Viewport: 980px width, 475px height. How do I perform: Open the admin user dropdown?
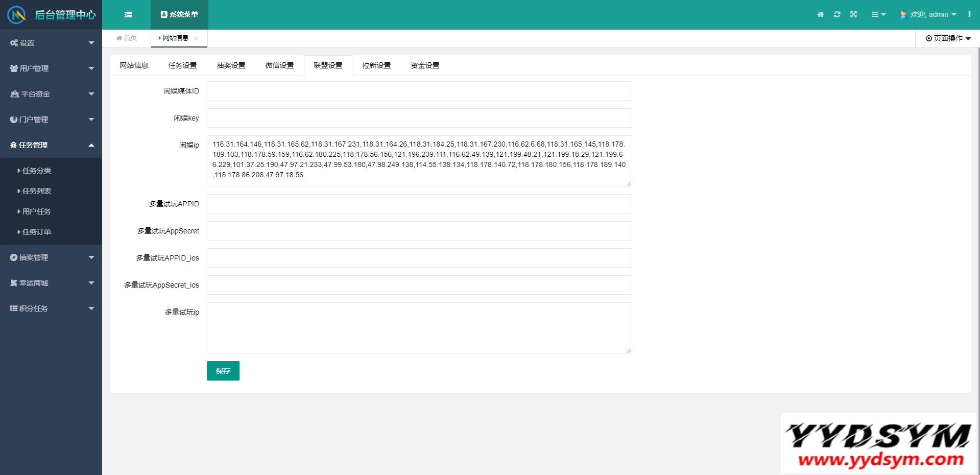928,15
